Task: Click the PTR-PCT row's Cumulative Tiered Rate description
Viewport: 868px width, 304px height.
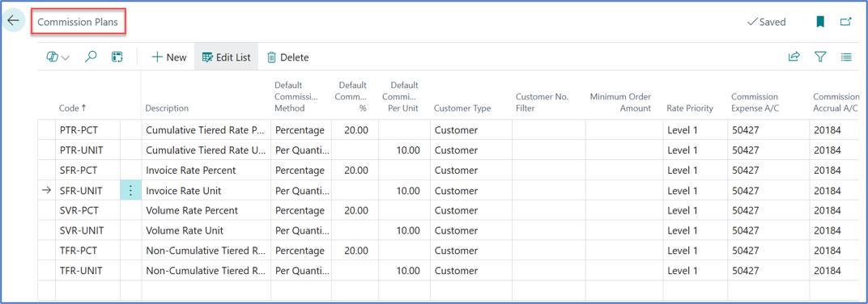Action: point(206,130)
